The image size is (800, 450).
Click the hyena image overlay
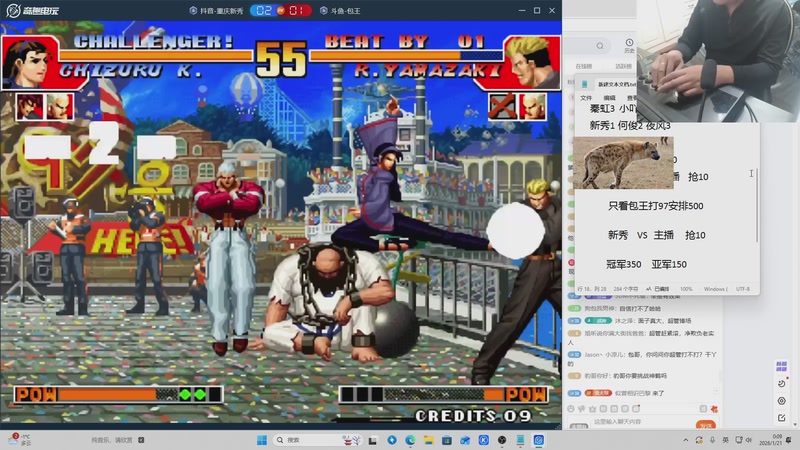tap(623, 163)
